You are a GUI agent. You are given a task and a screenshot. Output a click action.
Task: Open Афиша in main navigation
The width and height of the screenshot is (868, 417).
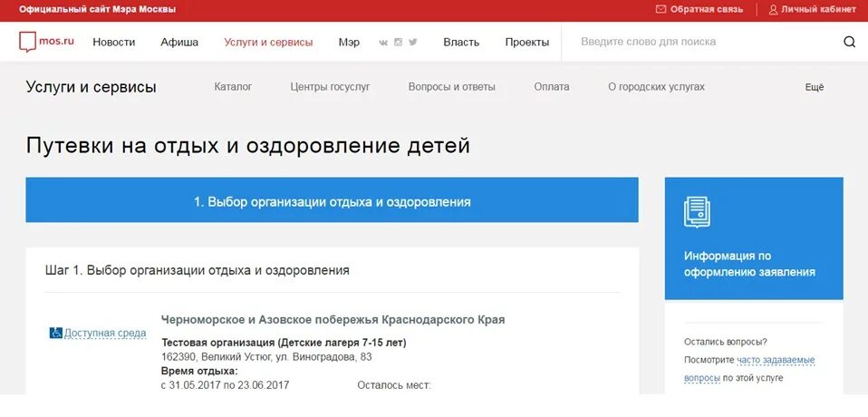tap(179, 42)
